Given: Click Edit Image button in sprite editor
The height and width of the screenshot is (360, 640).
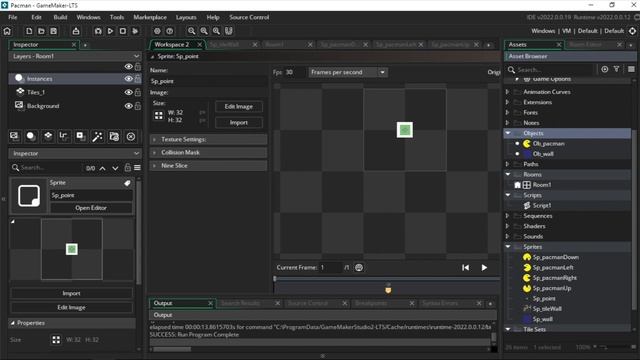Looking at the screenshot, I should (239, 107).
